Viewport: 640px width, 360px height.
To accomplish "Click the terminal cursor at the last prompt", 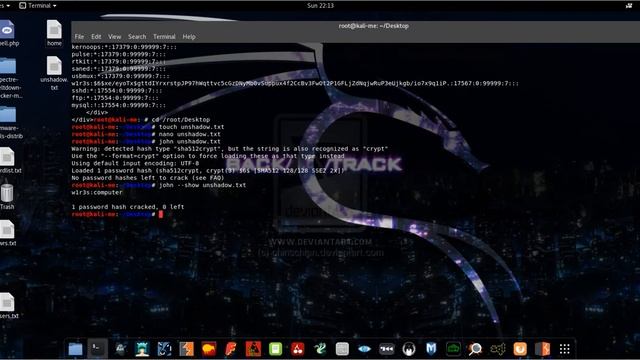I will pos(161,214).
